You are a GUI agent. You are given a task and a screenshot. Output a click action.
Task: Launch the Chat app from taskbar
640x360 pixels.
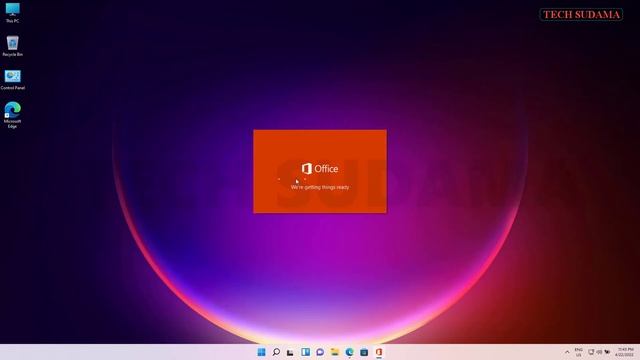320,352
